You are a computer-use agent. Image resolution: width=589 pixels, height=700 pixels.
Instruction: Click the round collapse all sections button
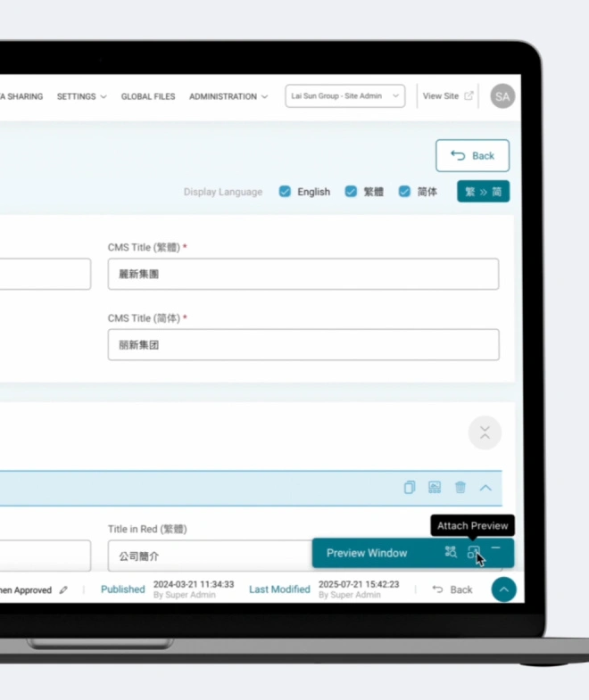tap(485, 432)
